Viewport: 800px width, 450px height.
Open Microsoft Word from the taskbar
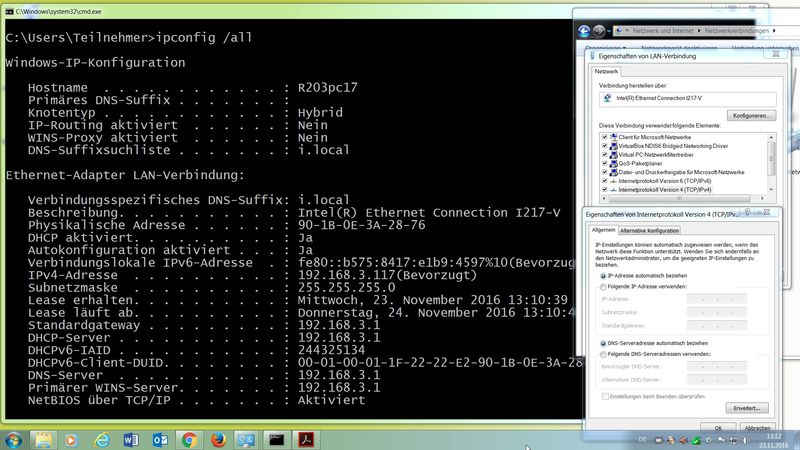tap(131, 440)
